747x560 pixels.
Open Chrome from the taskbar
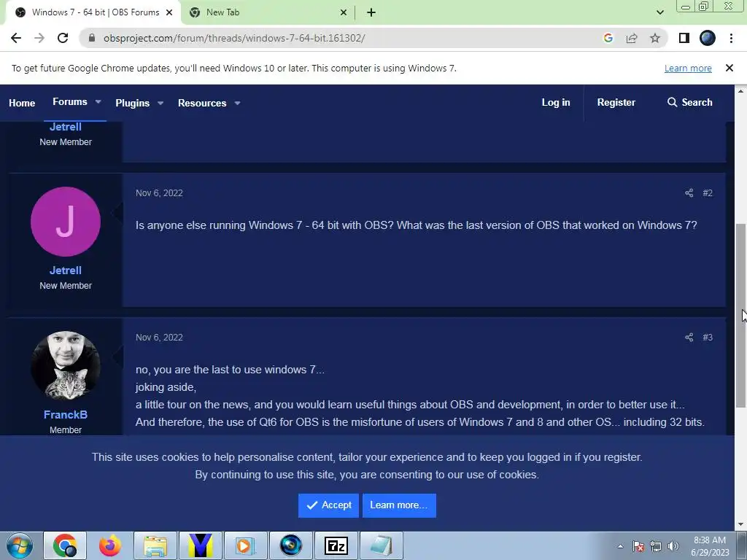pos(65,545)
